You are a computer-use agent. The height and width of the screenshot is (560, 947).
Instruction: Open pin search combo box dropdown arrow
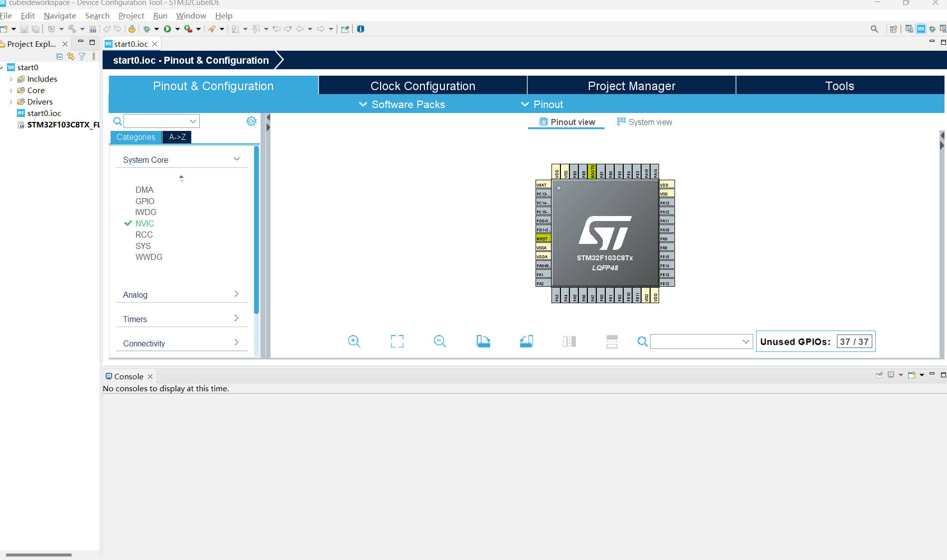[x=746, y=341]
